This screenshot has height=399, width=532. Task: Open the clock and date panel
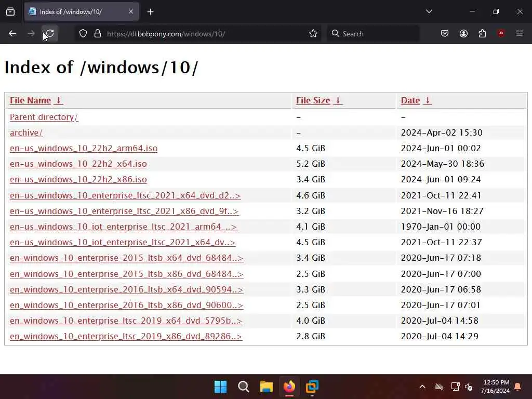pyautogui.click(x=495, y=387)
